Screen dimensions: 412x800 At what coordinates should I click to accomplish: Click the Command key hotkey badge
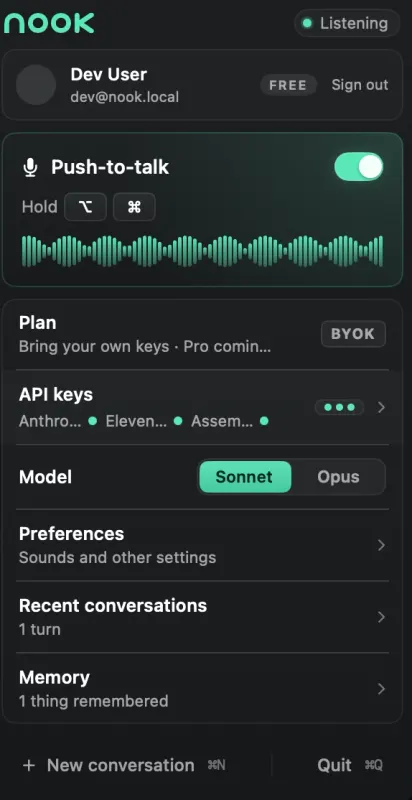pos(134,207)
